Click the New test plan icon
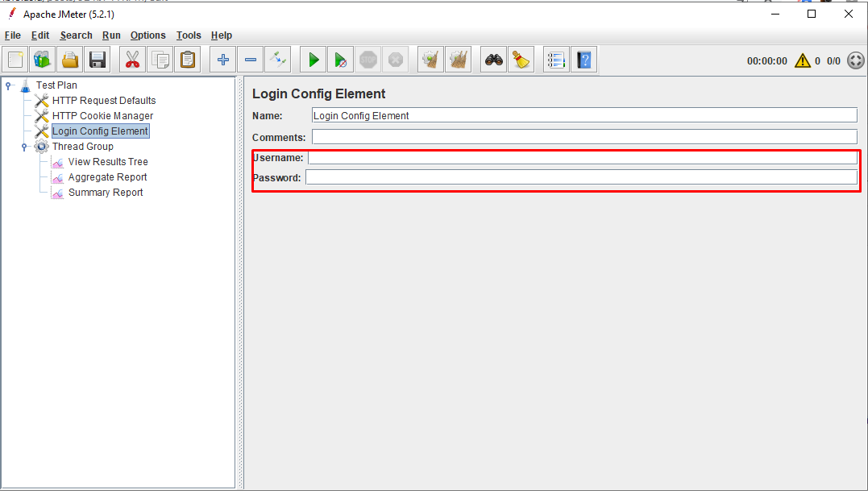The image size is (868, 494). (15, 60)
